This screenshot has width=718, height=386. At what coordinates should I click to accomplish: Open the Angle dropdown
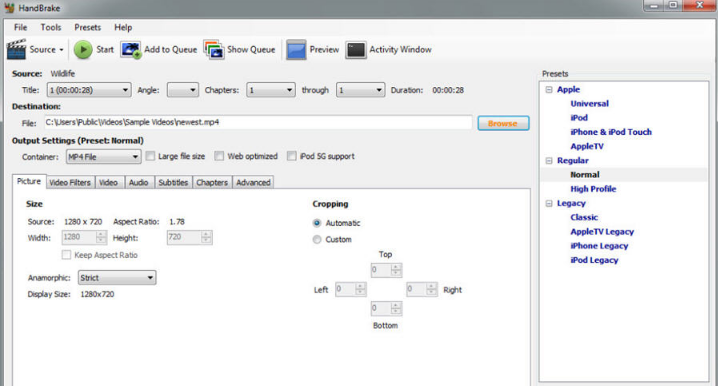coord(183,90)
